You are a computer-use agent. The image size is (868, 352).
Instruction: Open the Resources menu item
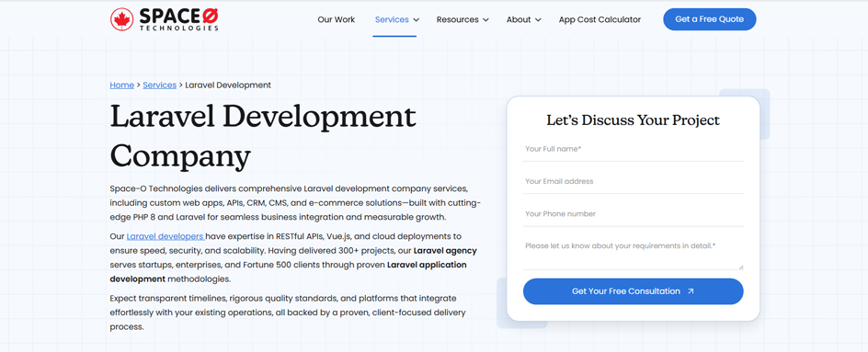[x=457, y=19]
